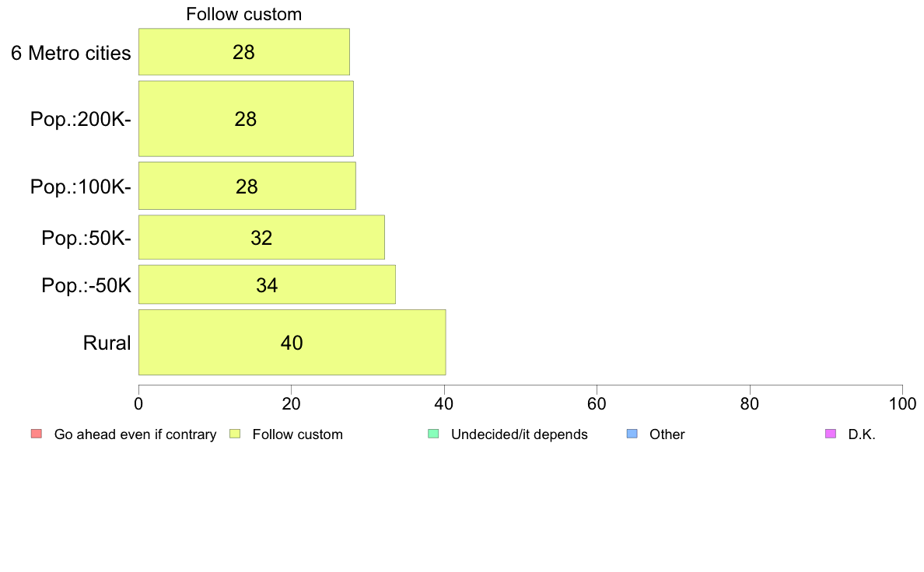Viewport: 924px width, 572px height.
Task: Click the 'Other' legend label text
Action: click(667, 434)
